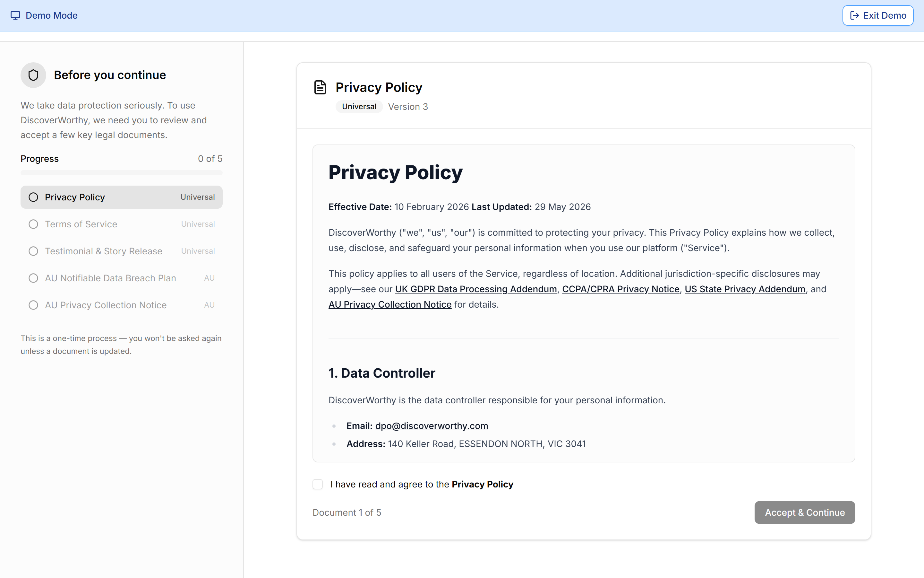Open the AU Privacy Collection Notice link in policy
The image size is (924, 578).
[x=390, y=304]
